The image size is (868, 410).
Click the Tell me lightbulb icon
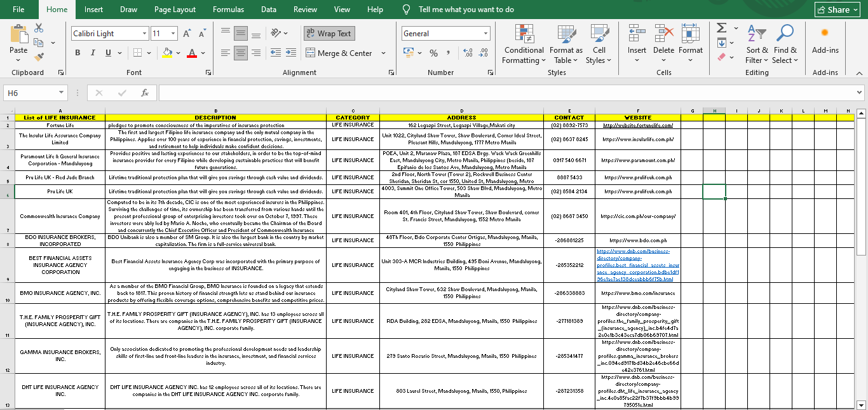click(407, 10)
